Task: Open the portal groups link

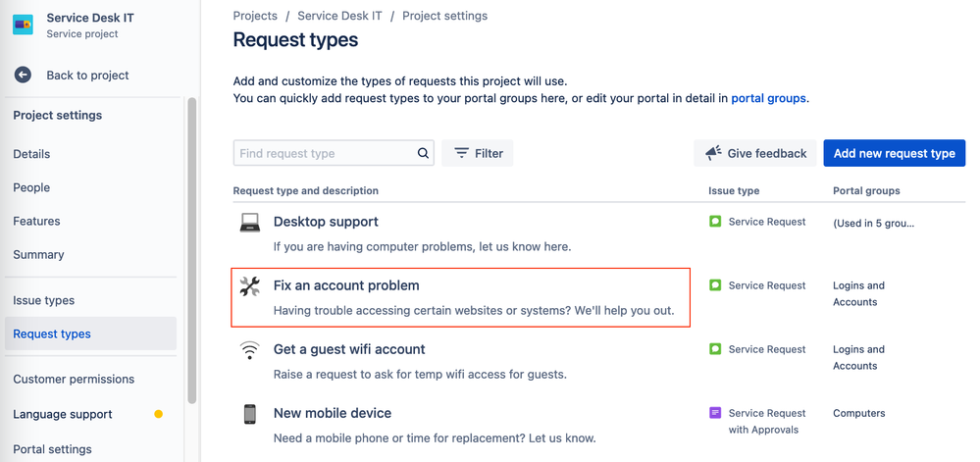Action: click(768, 98)
